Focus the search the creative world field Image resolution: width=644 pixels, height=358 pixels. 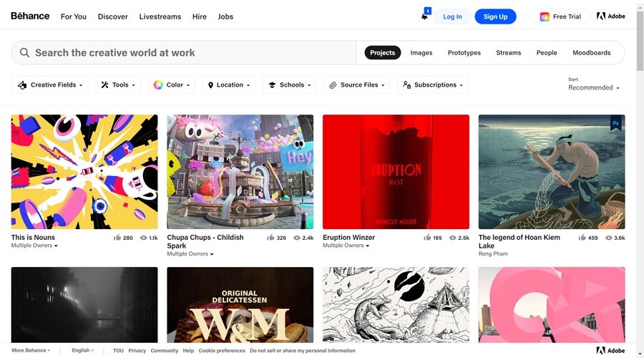pos(184,52)
